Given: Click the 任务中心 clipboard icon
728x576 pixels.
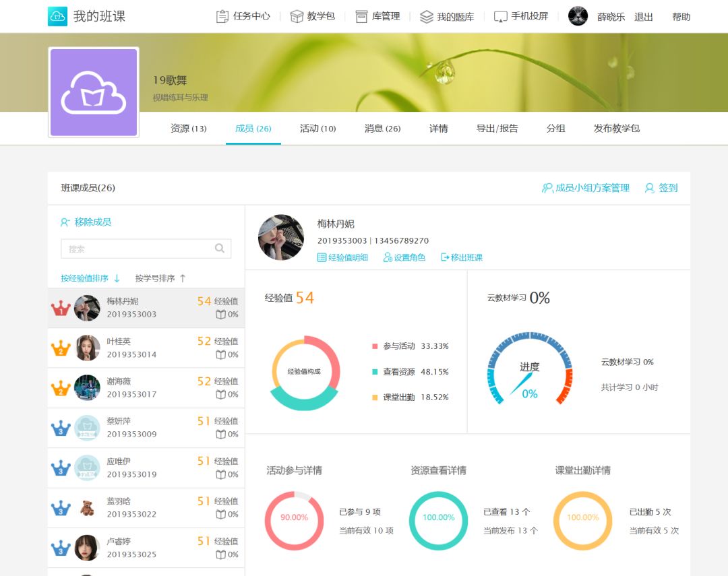Looking at the screenshot, I should (x=222, y=17).
